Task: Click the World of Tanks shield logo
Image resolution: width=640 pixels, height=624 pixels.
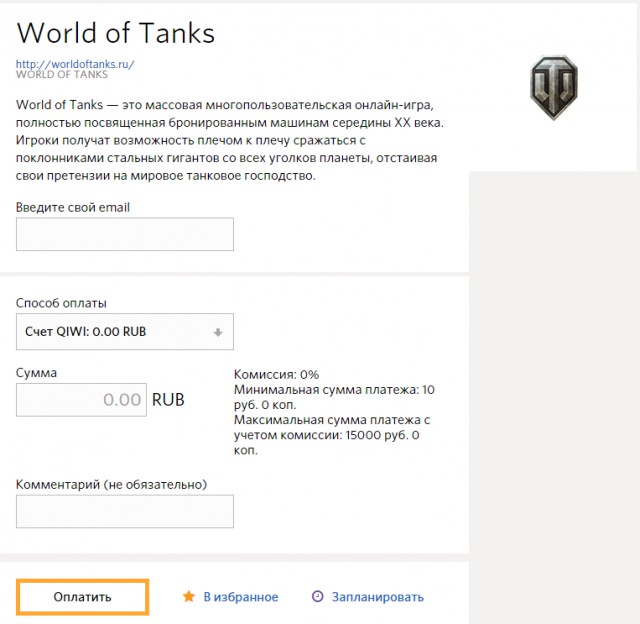Action: [554, 88]
